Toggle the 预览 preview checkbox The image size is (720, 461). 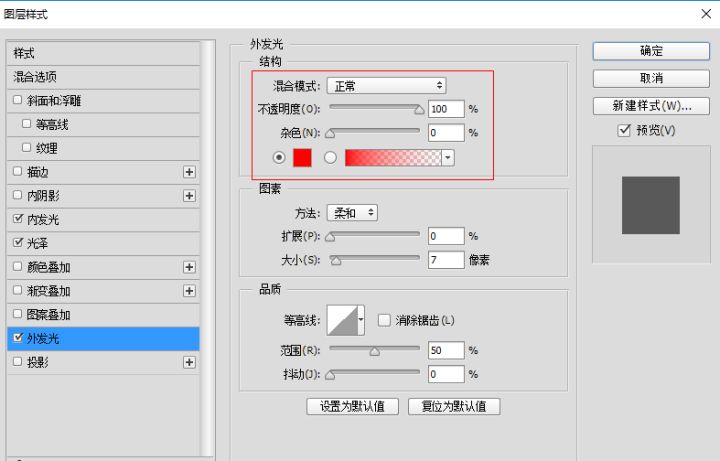point(624,130)
